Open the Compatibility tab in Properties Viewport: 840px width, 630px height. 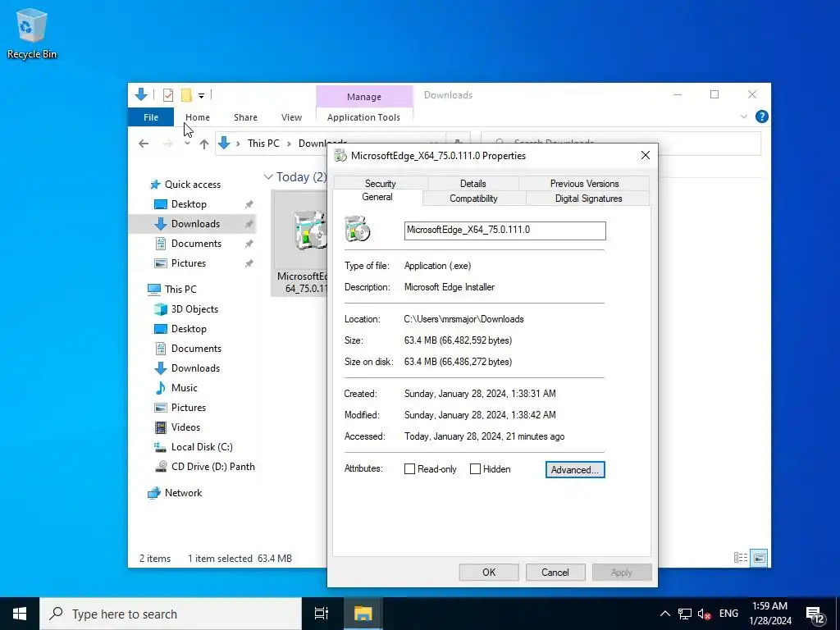(x=473, y=199)
